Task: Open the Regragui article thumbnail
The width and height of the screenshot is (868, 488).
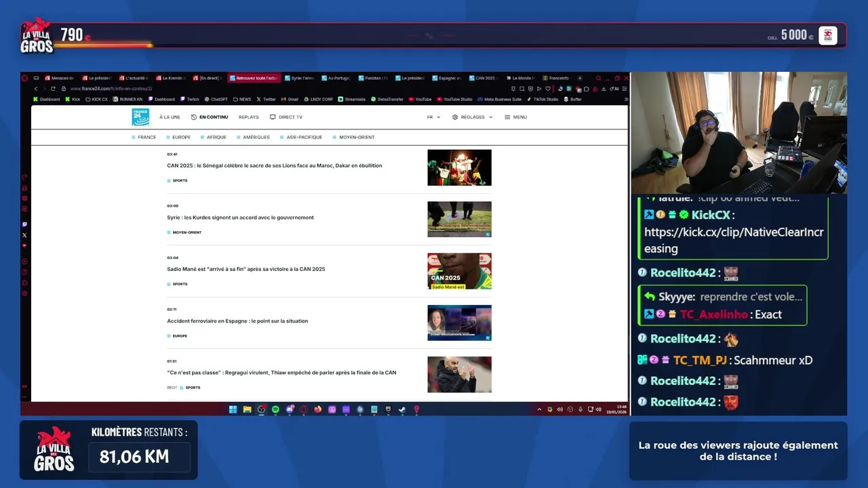Action: [x=459, y=375]
